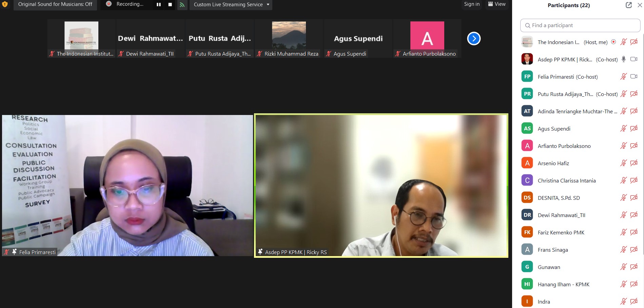644x308 pixels.
Task: Open the View layout menu
Action: pyautogui.click(x=496, y=4)
